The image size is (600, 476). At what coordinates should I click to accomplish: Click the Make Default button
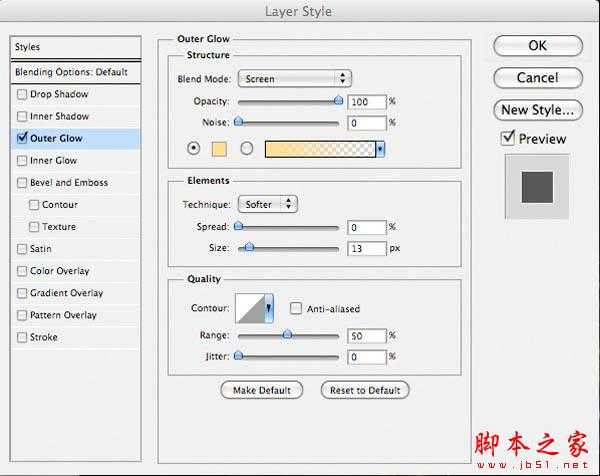tap(262, 390)
